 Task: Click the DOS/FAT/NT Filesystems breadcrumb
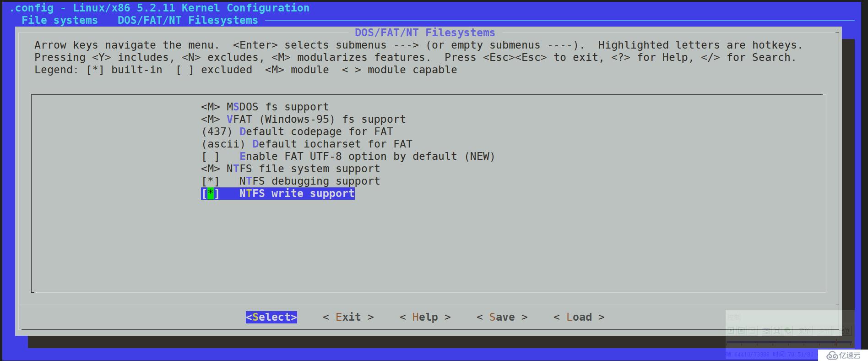tap(188, 20)
